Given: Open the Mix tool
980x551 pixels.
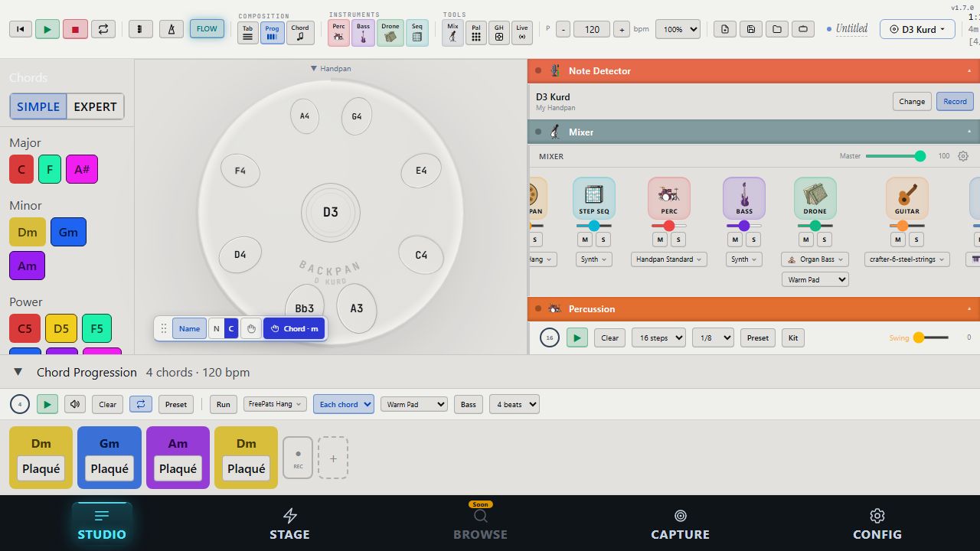Looking at the screenshot, I should click(452, 33).
